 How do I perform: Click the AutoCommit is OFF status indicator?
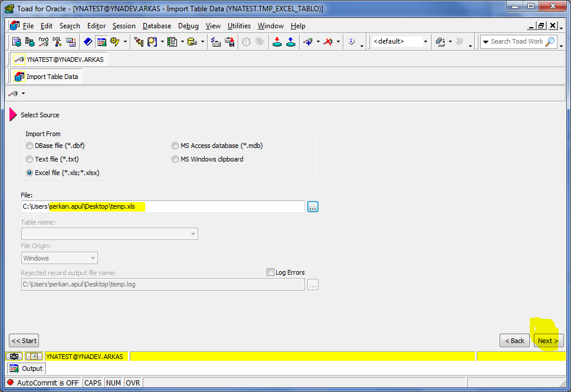43,383
